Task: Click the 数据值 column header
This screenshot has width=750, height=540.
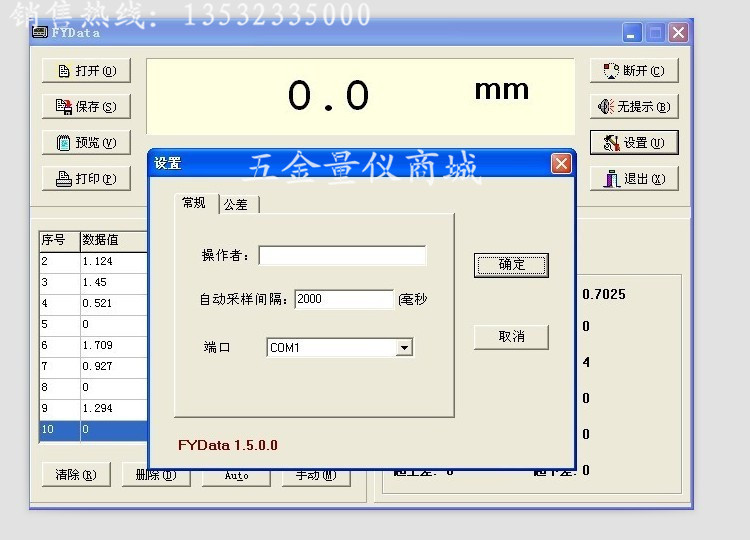Action: click(114, 240)
